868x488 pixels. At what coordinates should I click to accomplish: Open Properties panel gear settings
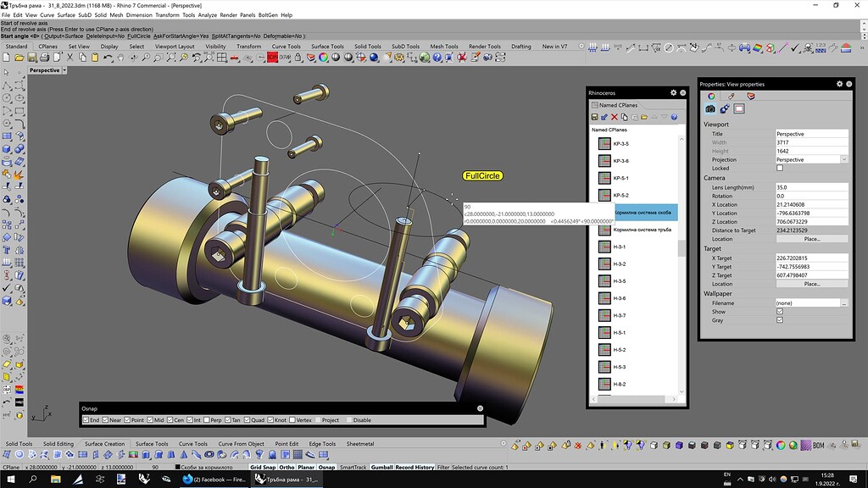coord(840,84)
